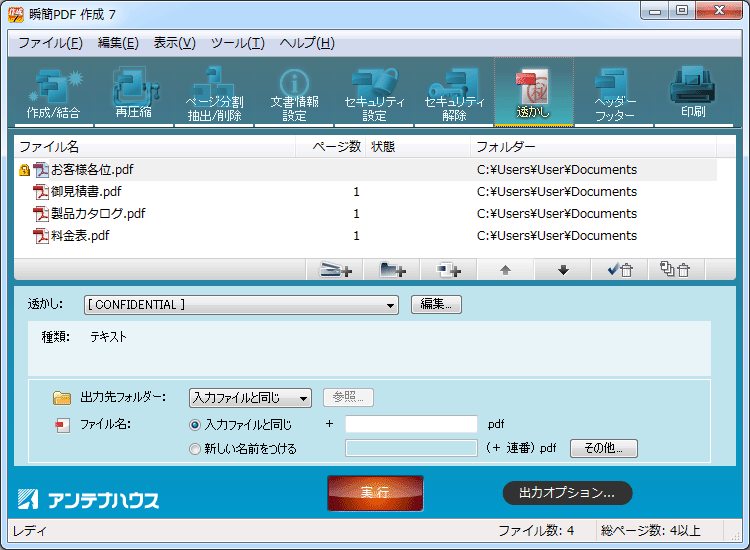Viewport: 750px width, 550px height.
Task: Open the ファイル(F) menu
Action: coord(50,43)
